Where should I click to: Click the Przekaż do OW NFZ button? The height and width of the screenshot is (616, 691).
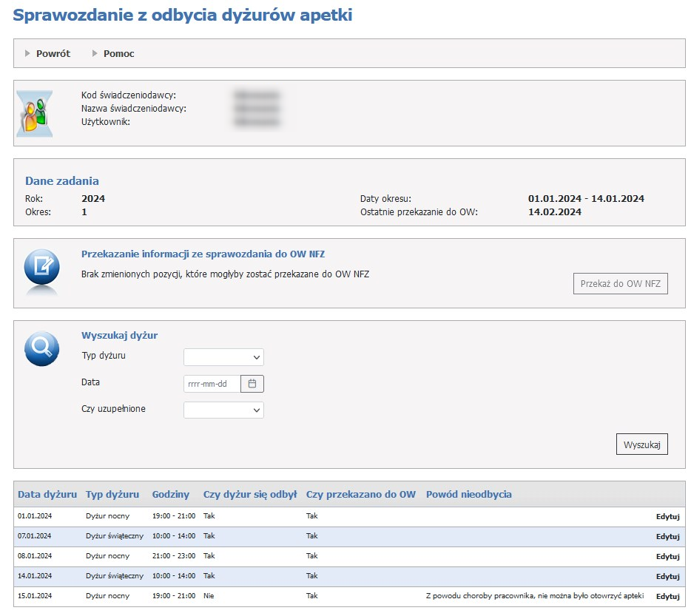620,283
